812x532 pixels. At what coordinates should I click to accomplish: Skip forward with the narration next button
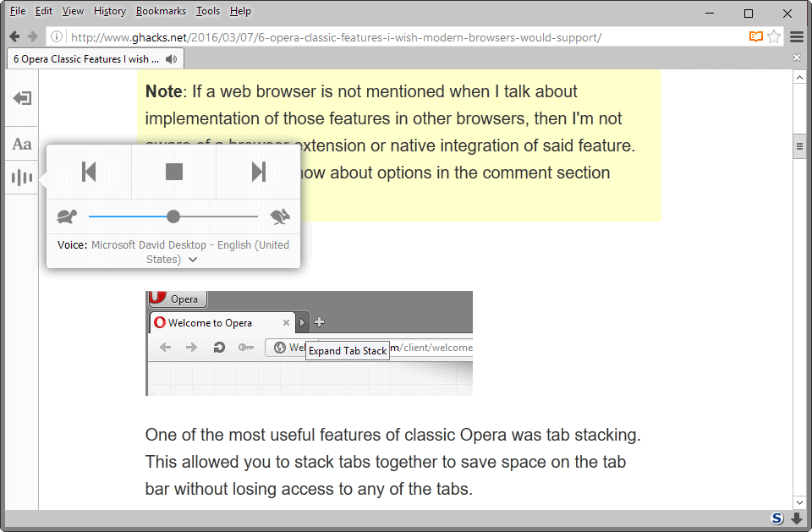coord(259,172)
